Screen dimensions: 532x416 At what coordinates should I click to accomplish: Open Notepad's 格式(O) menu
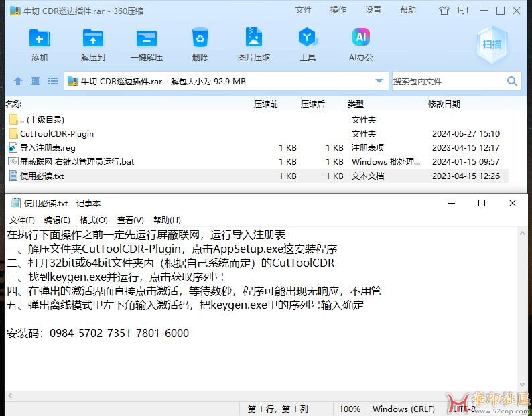[93, 220]
